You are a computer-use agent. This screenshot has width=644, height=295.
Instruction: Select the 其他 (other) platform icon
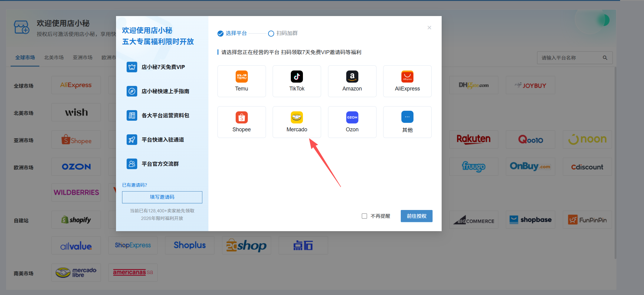point(407,117)
